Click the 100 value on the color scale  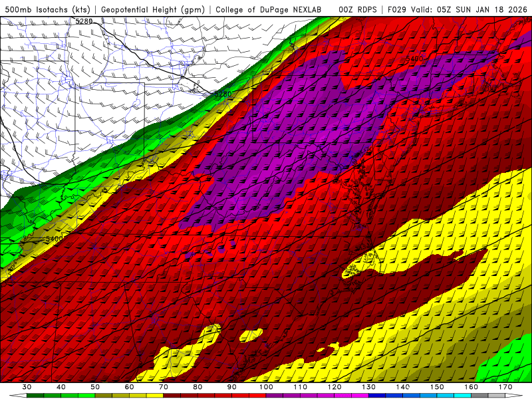[x=266, y=387]
